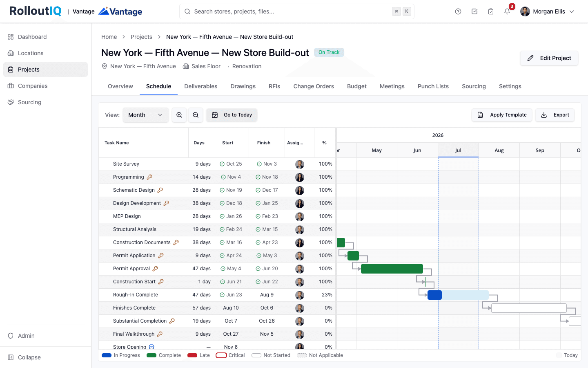Click the store icon beside Store Opening
Viewport: 588px width, 368px height.
(151, 347)
